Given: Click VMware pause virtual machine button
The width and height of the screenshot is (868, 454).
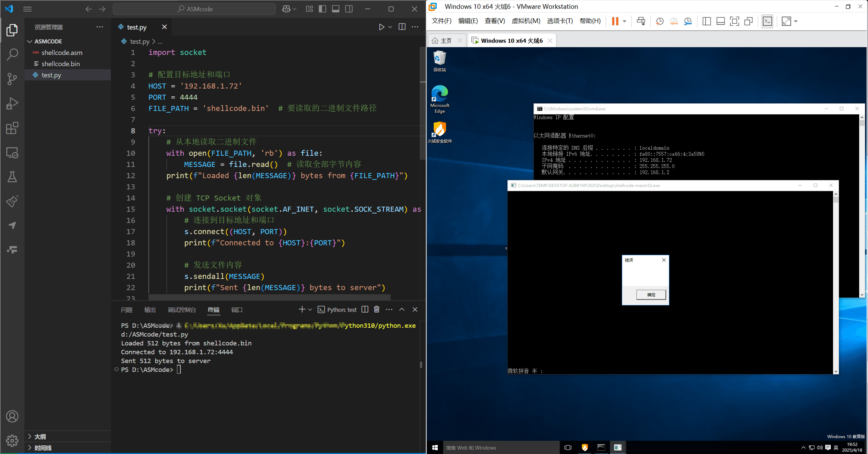Looking at the screenshot, I should click(x=615, y=21).
